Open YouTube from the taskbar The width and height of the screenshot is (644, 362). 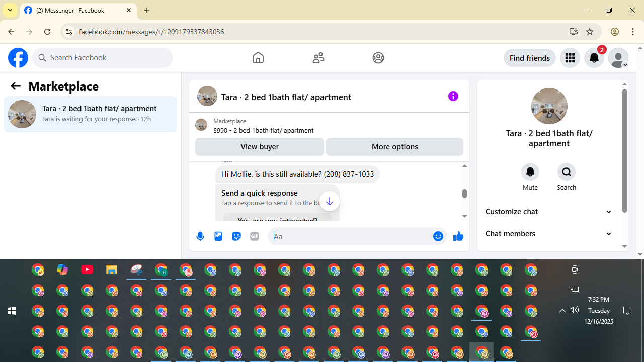tap(87, 270)
